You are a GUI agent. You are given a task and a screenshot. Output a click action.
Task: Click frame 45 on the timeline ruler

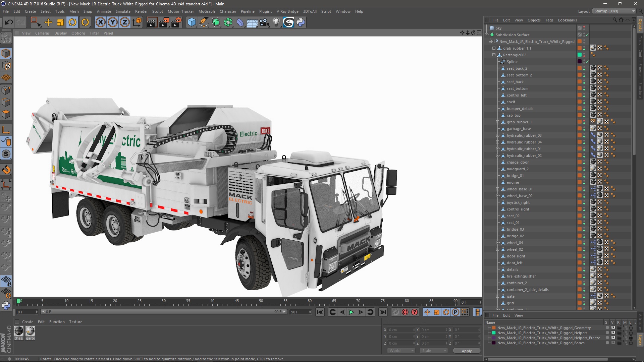pyautogui.click(x=237, y=301)
